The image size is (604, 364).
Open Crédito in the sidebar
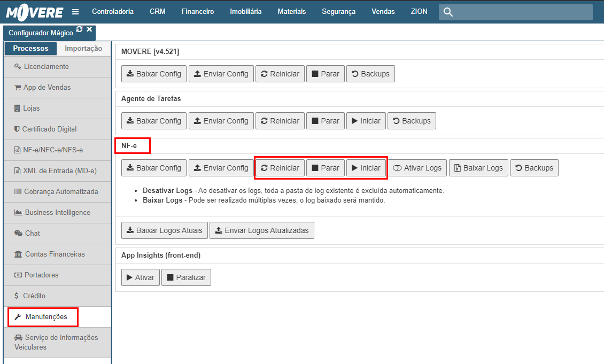(57, 296)
